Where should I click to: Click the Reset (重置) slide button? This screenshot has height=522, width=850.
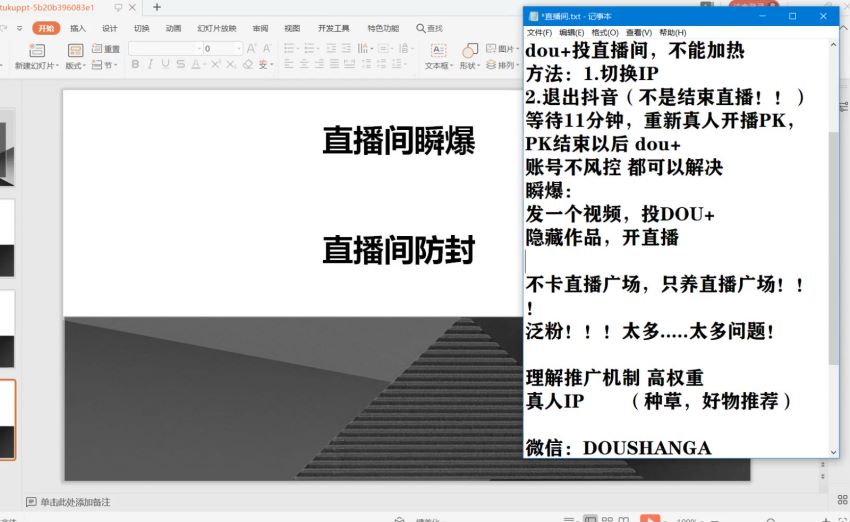point(106,49)
